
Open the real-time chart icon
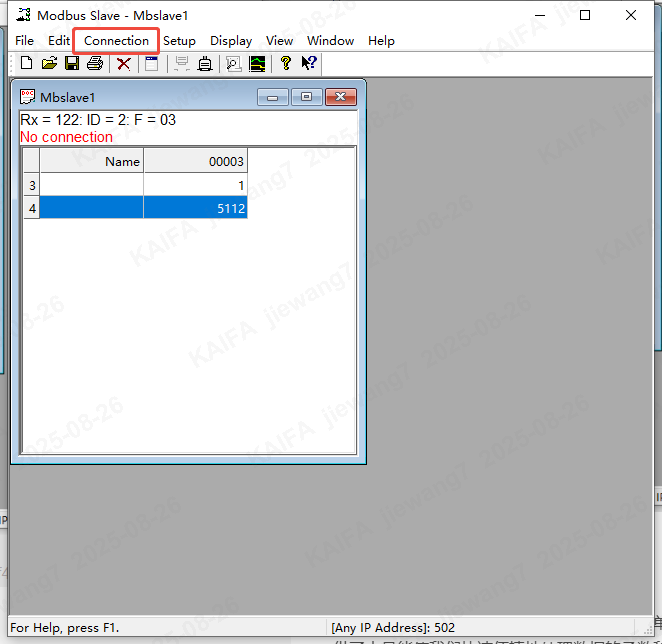coord(257,64)
